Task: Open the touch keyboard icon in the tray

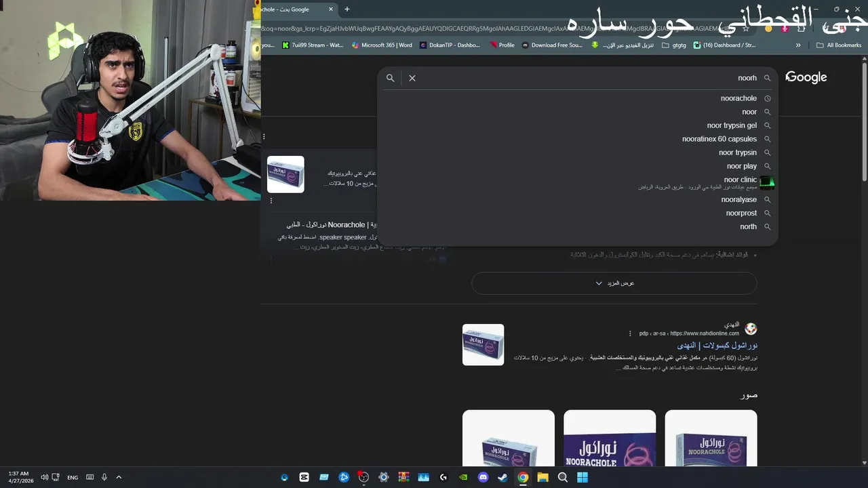Action: point(90,477)
